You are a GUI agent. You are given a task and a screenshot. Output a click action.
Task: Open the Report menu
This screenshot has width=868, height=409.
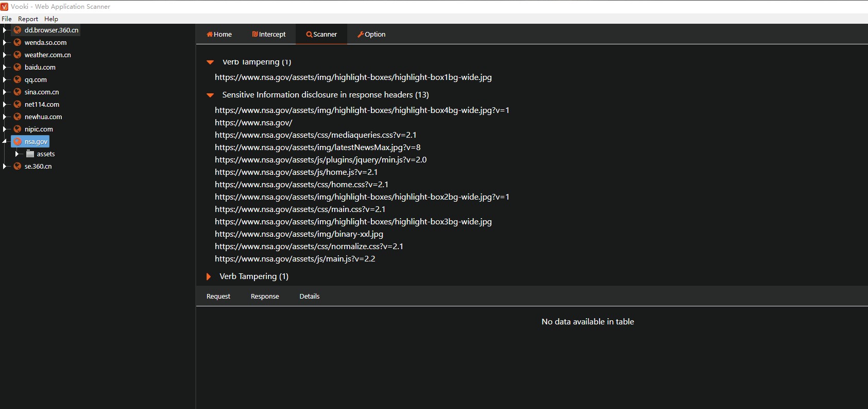pyautogui.click(x=28, y=19)
